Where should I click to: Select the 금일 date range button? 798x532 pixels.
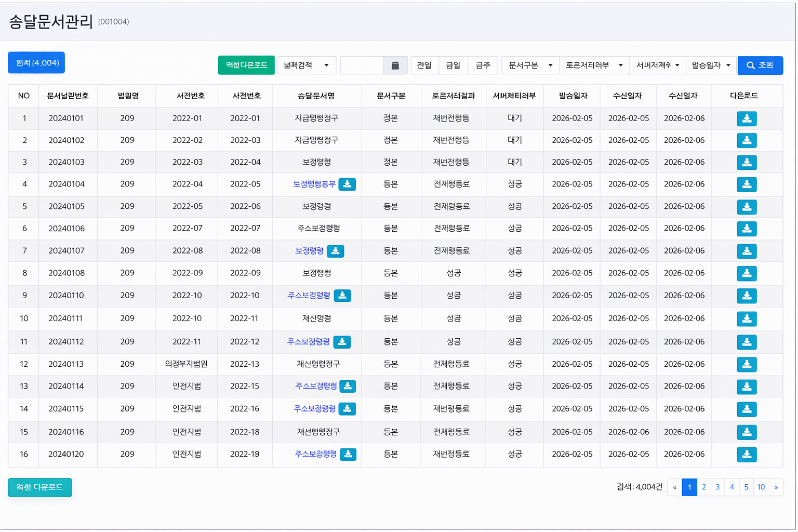click(x=453, y=65)
